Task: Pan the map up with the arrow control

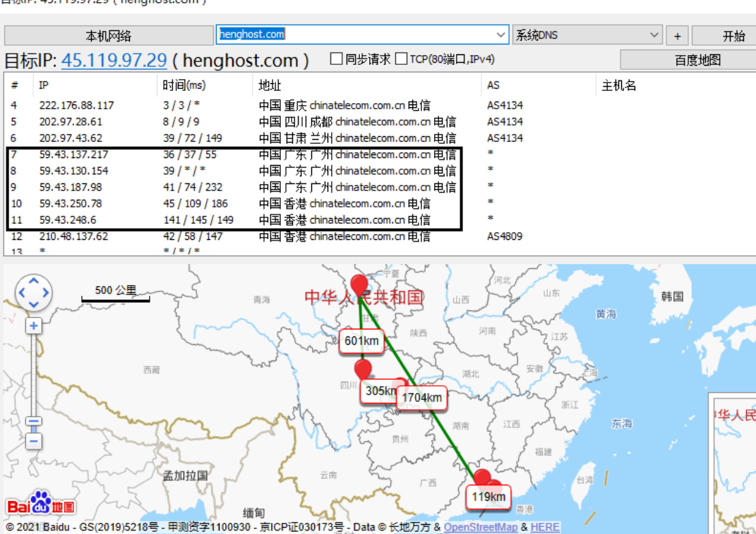Action: [x=34, y=279]
